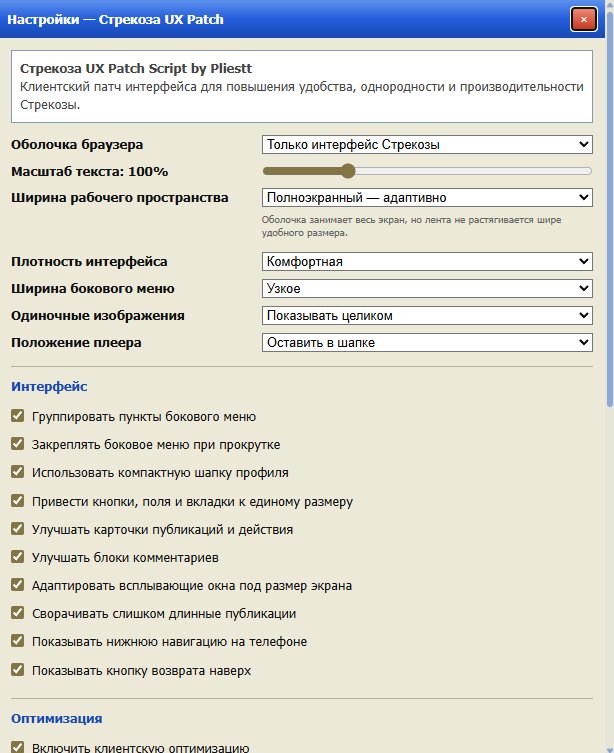Toggle Включить клиентскую оптимизацию checkbox
This screenshot has width=614, height=753.
18,747
